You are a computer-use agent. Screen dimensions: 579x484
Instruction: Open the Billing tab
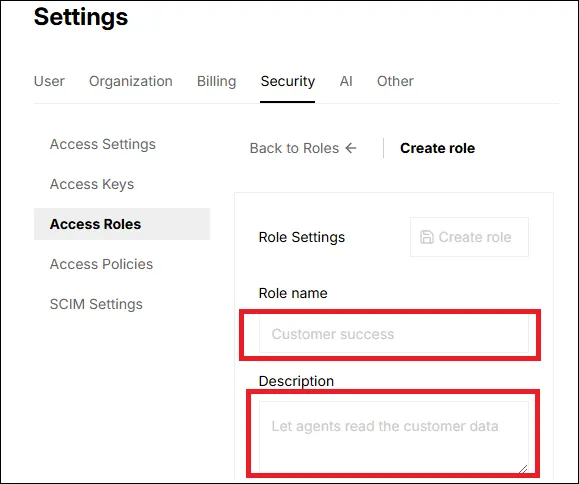216,81
